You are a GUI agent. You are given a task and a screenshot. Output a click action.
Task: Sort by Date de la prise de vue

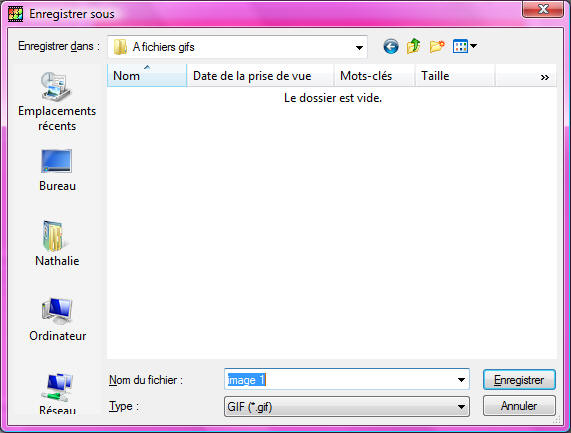(260, 76)
